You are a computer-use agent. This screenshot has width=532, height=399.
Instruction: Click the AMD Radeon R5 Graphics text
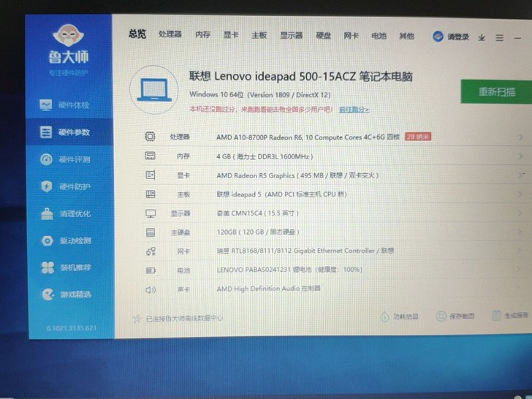pos(297,175)
